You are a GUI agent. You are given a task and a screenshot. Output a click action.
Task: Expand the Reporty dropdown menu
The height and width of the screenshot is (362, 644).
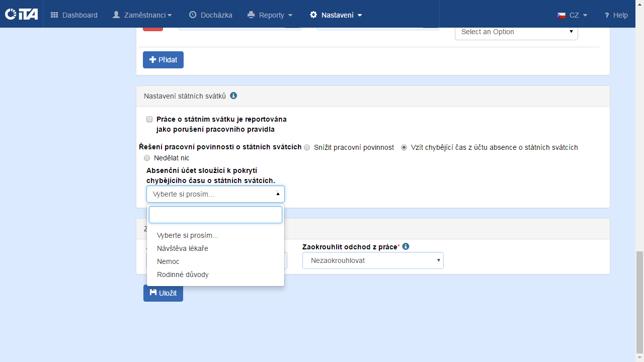pos(270,15)
